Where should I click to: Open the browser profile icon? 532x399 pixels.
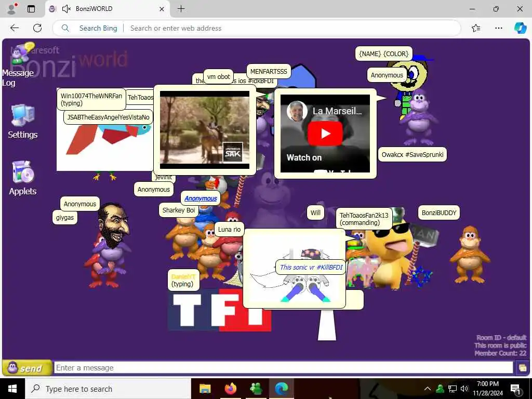click(11, 9)
